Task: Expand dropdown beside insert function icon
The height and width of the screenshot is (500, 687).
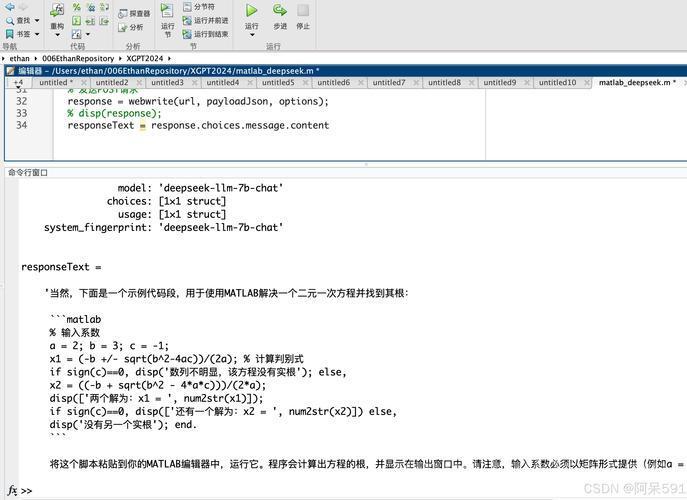Action: tap(88, 34)
